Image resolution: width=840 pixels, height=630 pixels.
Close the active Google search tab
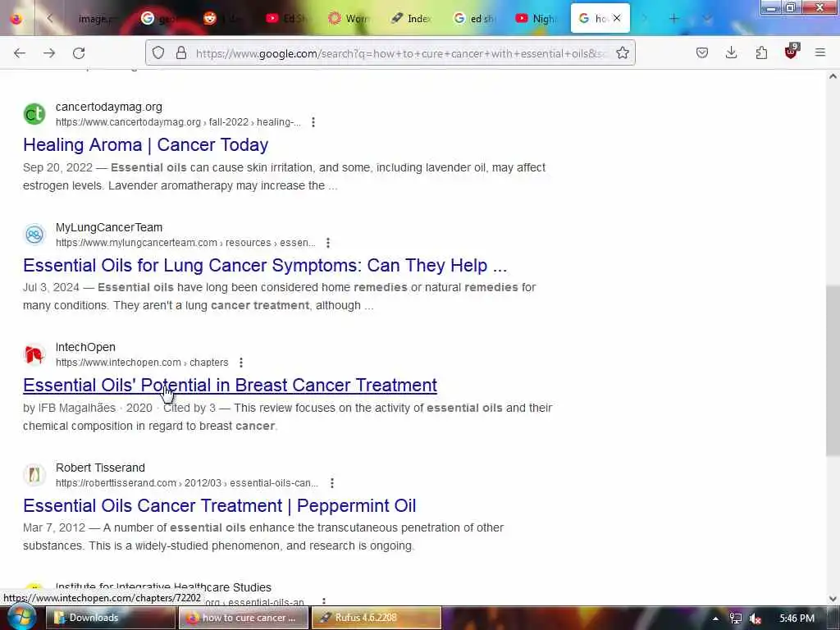click(617, 19)
